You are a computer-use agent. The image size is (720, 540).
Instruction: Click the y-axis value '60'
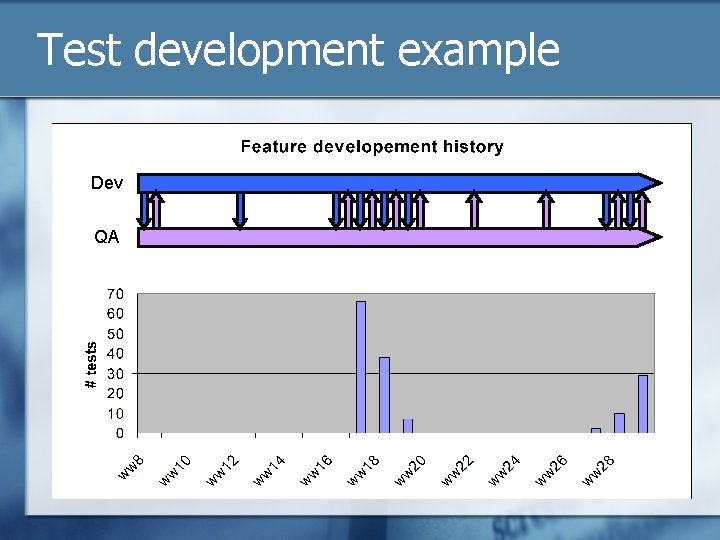[x=115, y=314]
